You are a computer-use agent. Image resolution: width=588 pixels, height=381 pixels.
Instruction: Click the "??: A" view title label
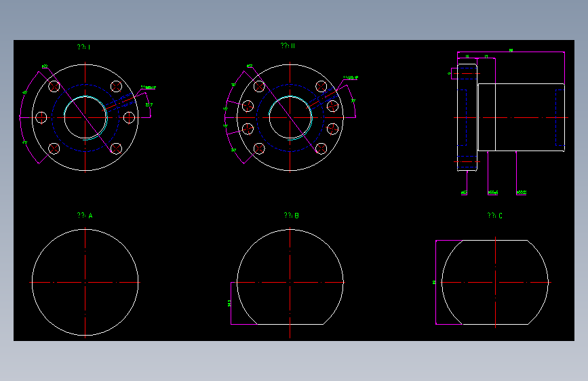85,216
